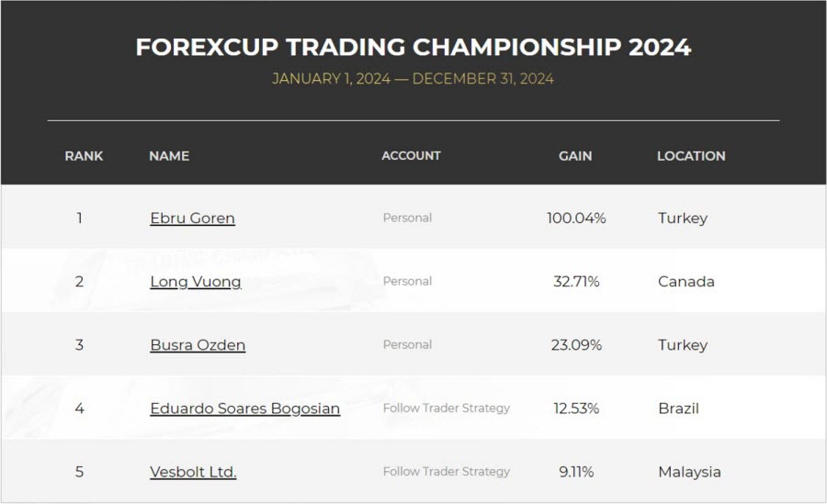The image size is (827, 504).
Task: Click the 12.53% gain cell
Action: (576, 409)
